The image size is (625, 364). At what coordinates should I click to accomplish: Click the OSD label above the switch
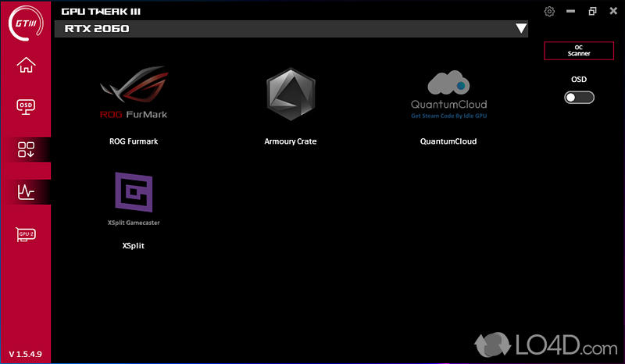579,80
